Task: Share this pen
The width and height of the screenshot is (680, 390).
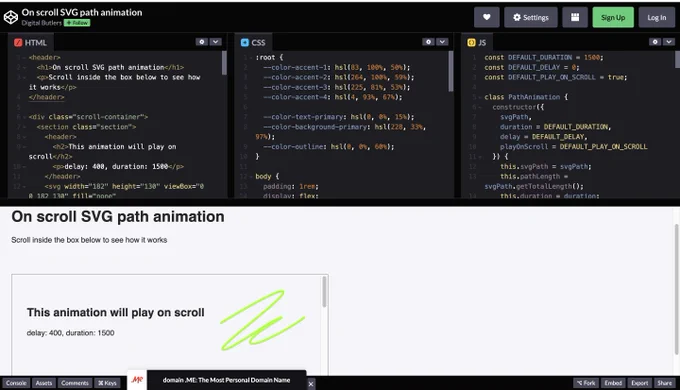Action: 664,383
